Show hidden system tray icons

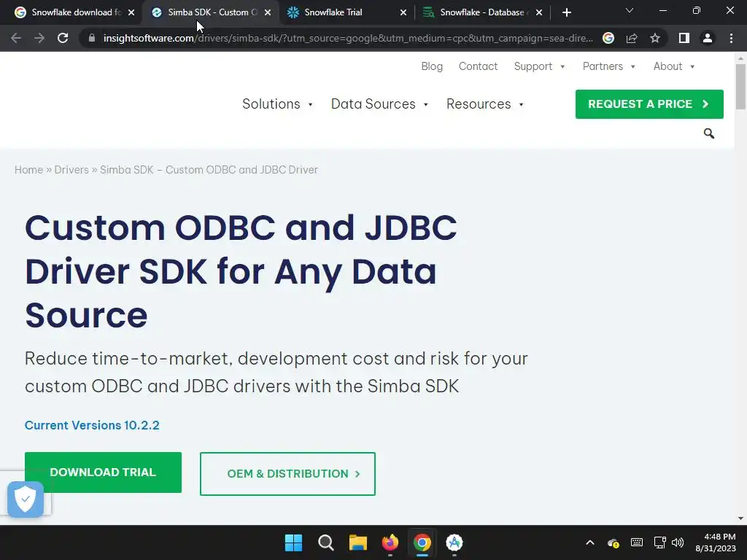pos(589,542)
